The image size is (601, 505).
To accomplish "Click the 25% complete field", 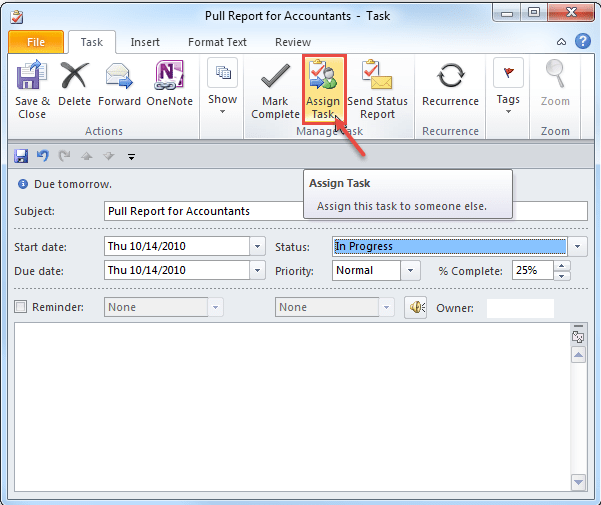I will pos(533,271).
